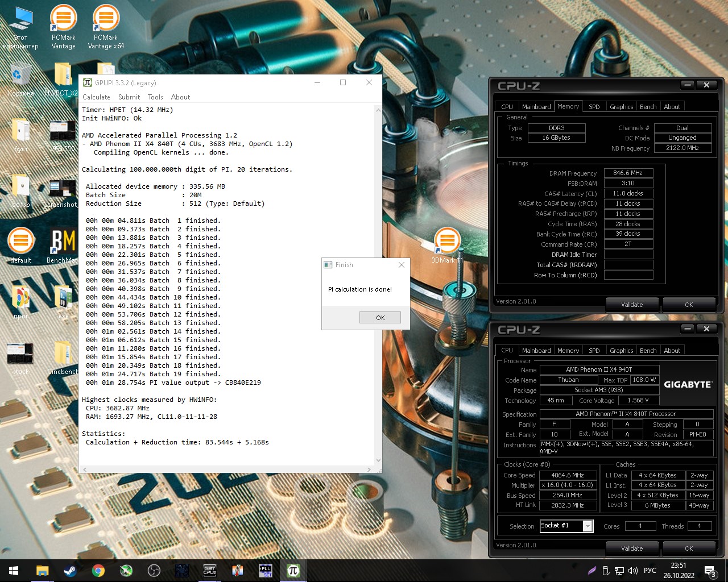The image size is (728, 582).
Task: Switch to Graphics tab in the lower CPU-Z window
Action: (621, 351)
